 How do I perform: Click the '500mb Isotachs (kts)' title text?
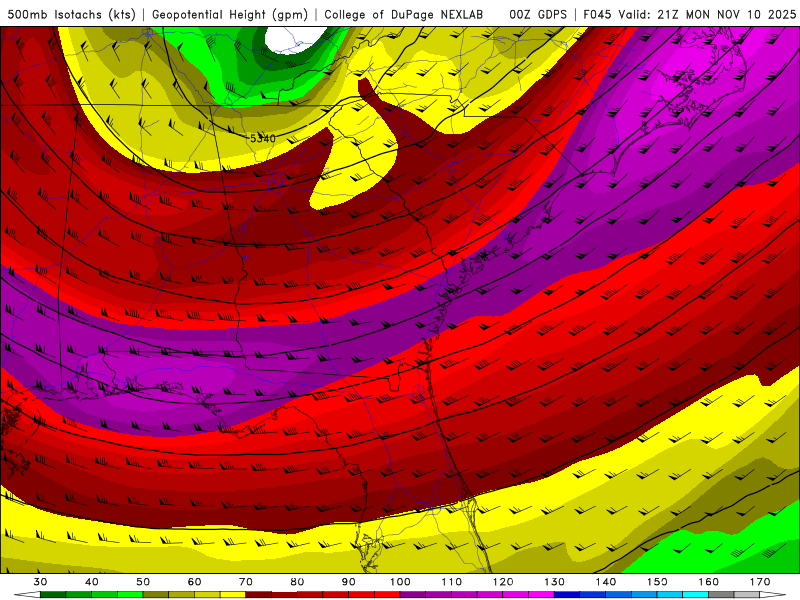[x=71, y=15]
